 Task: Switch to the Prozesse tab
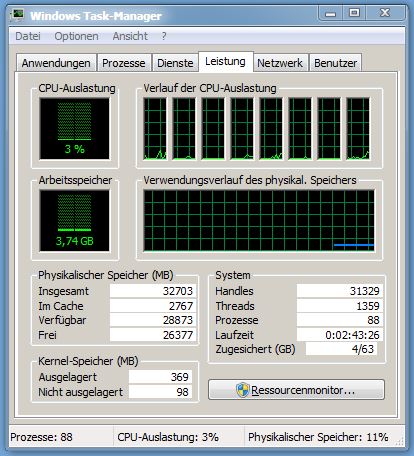coord(124,63)
